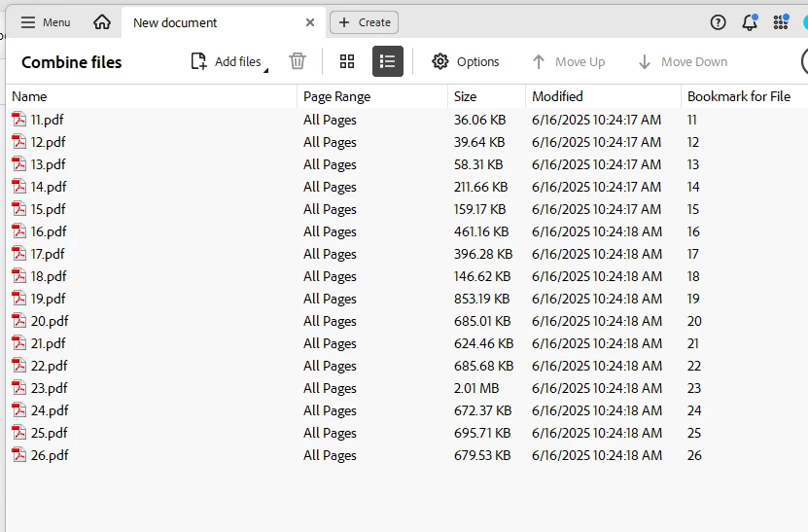Screen dimensions: 808x532
Task: Click All Pages range for 19.pdf
Action: 330,299
